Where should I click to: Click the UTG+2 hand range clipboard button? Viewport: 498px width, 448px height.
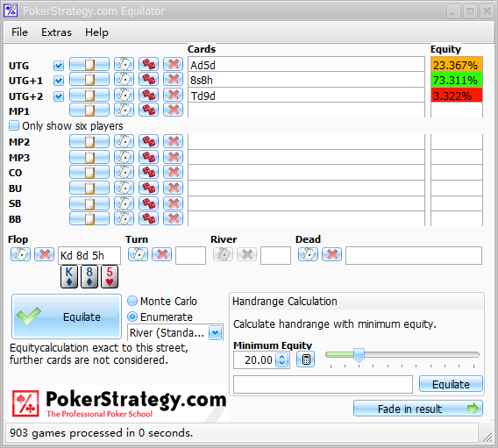pyautogui.click(x=89, y=95)
